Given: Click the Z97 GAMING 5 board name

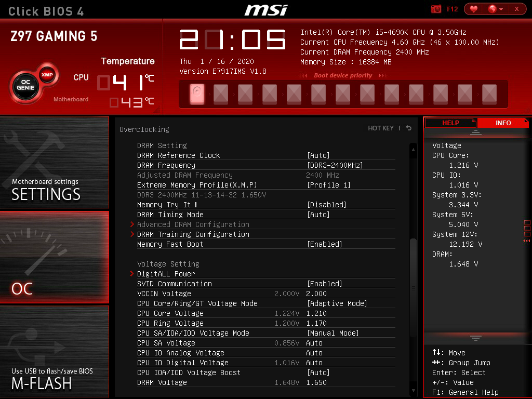Looking at the screenshot, I should point(54,36).
